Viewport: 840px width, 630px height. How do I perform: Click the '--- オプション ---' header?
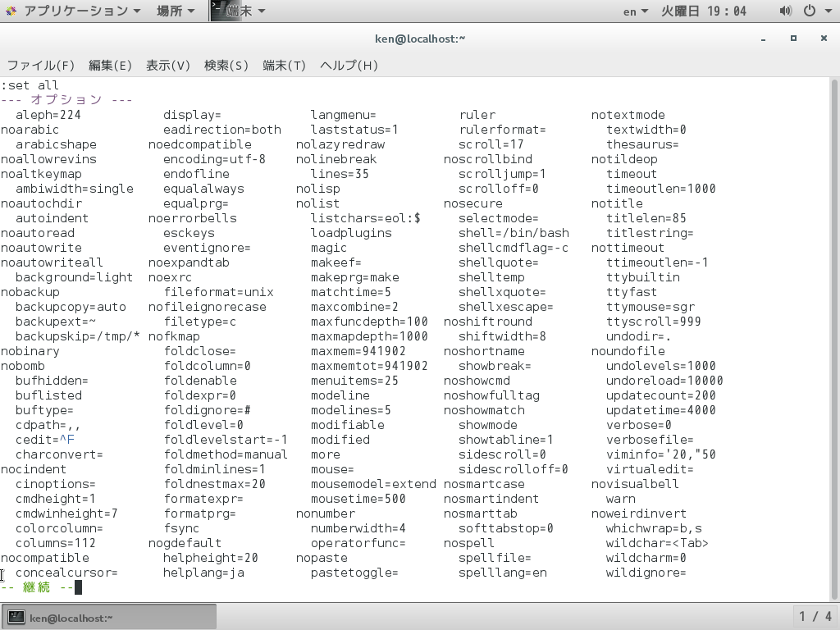click(66, 99)
